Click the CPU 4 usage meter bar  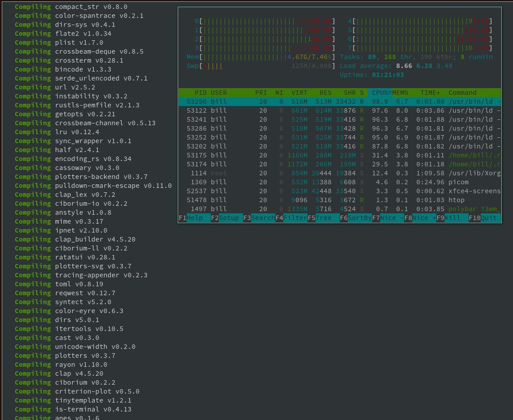[420, 21]
